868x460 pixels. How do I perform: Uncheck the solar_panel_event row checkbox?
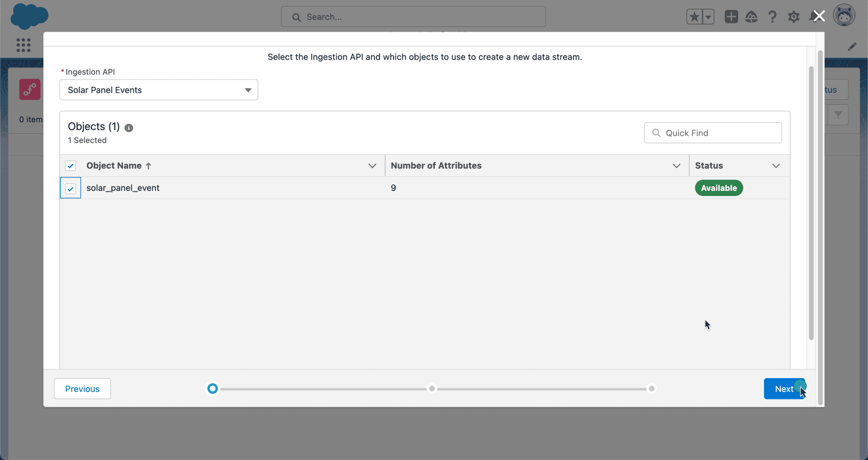(x=70, y=189)
